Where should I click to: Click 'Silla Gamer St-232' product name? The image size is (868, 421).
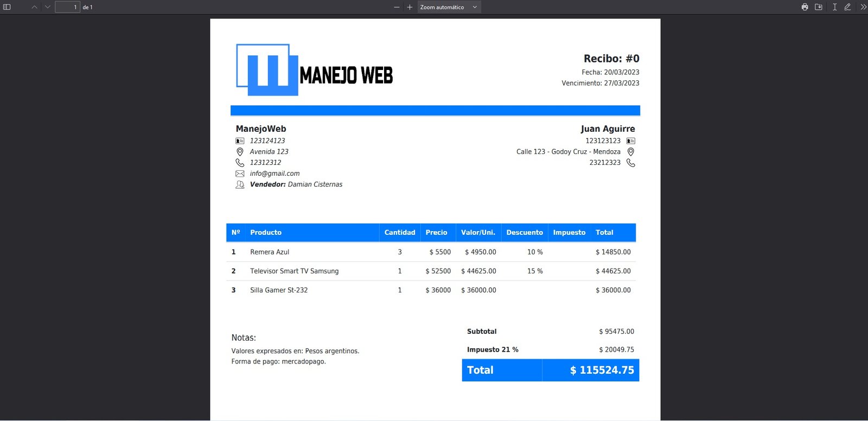[279, 290]
